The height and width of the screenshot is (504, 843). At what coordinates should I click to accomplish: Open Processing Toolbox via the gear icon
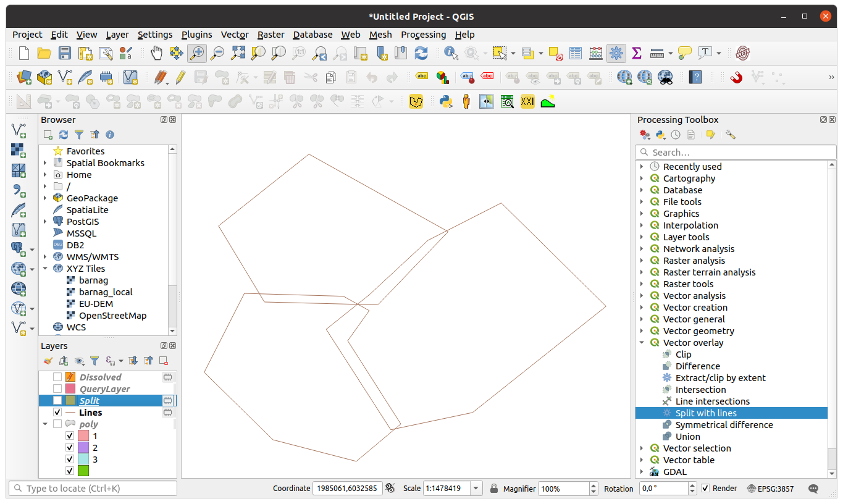pos(616,53)
